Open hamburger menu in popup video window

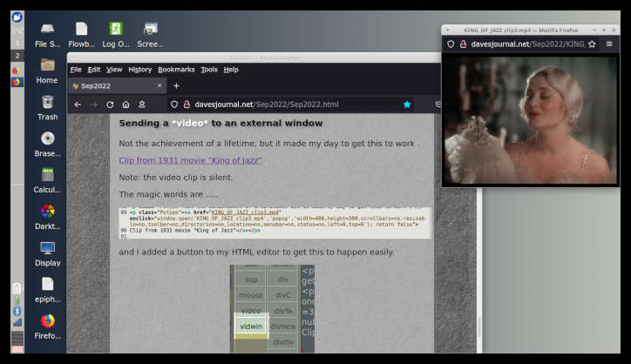point(610,44)
